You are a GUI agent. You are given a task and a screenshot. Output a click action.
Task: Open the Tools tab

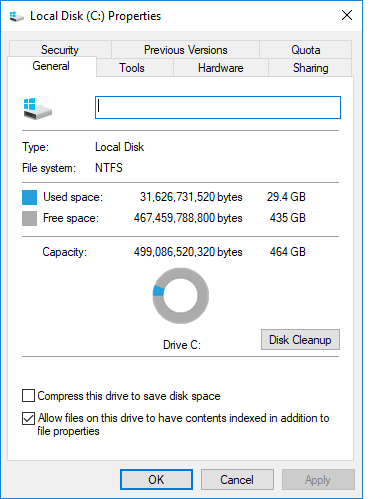(x=132, y=68)
